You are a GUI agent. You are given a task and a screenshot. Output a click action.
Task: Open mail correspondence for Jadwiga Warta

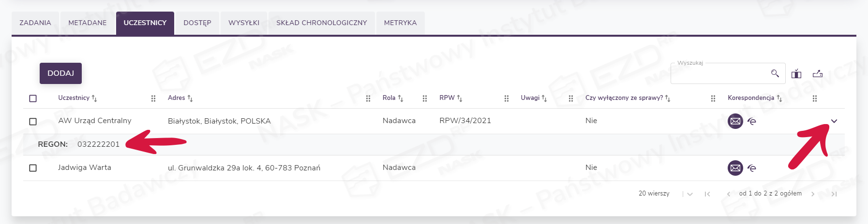735,168
